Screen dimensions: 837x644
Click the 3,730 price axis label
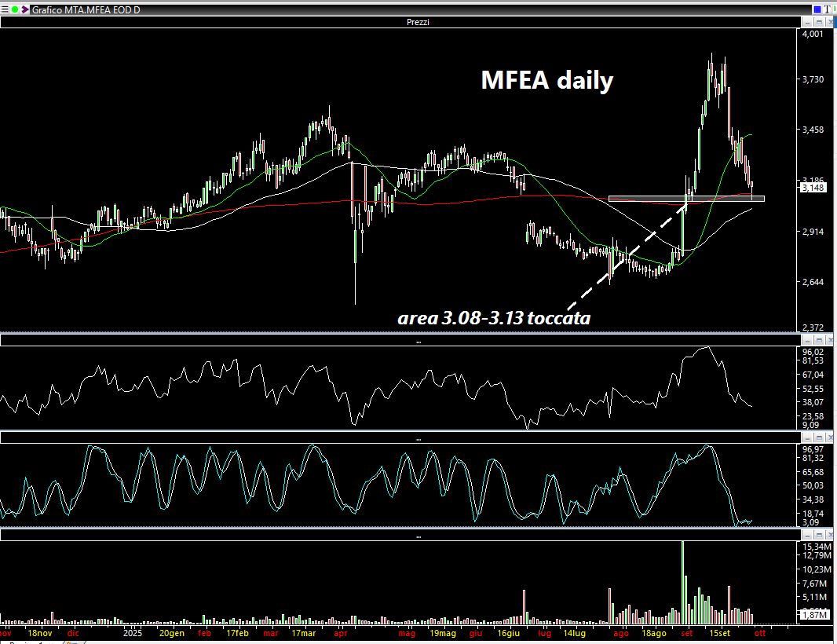click(813, 79)
